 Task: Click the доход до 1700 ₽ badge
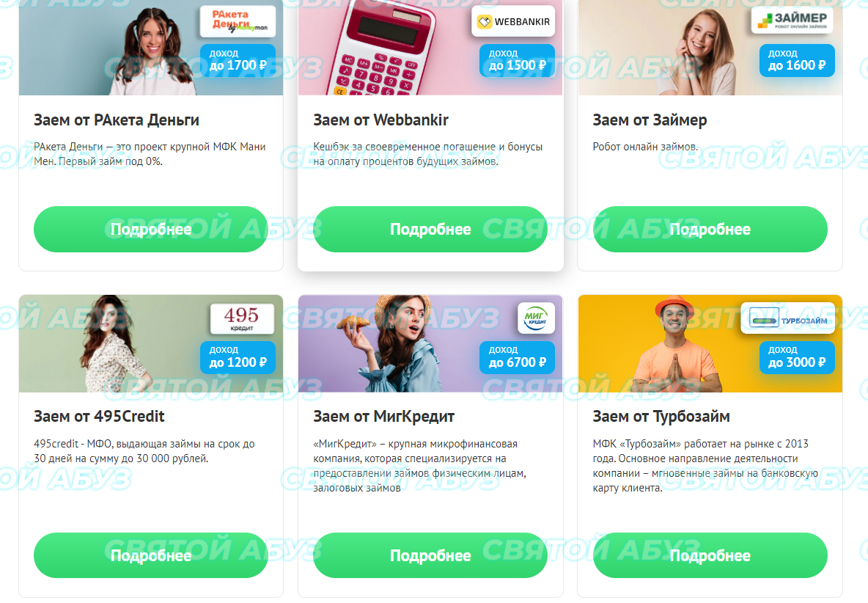pyautogui.click(x=238, y=60)
